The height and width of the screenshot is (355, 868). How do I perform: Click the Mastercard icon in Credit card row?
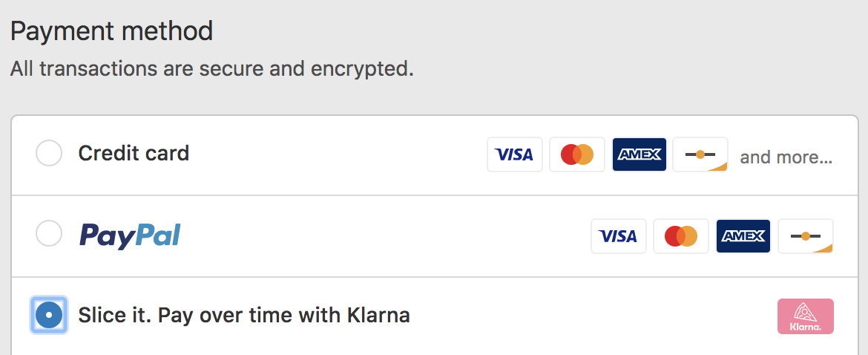(577, 154)
